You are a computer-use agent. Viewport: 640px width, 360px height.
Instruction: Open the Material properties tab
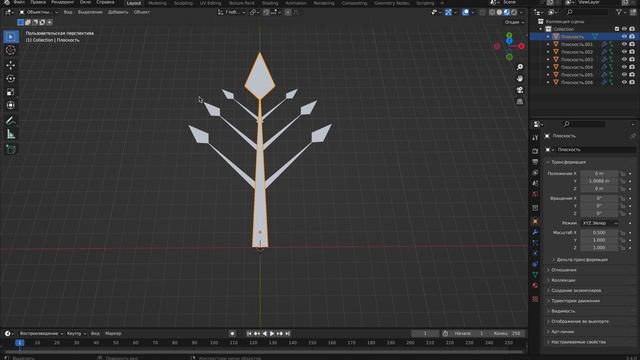pos(535,285)
